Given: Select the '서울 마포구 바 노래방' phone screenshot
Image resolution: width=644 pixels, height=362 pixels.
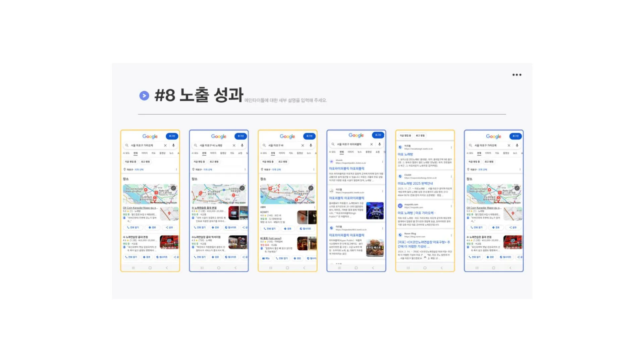Looking at the screenshot, I should pos(219,201).
